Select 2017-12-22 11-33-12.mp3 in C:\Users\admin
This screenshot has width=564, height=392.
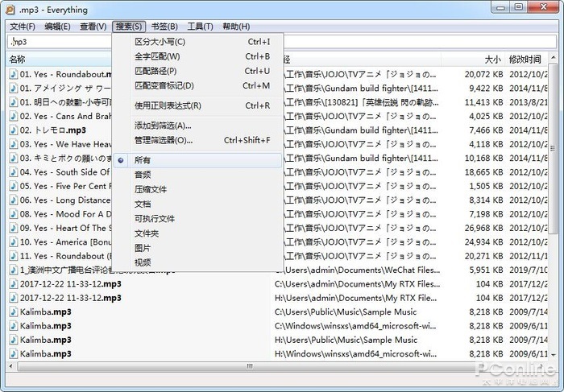(x=71, y=284)
